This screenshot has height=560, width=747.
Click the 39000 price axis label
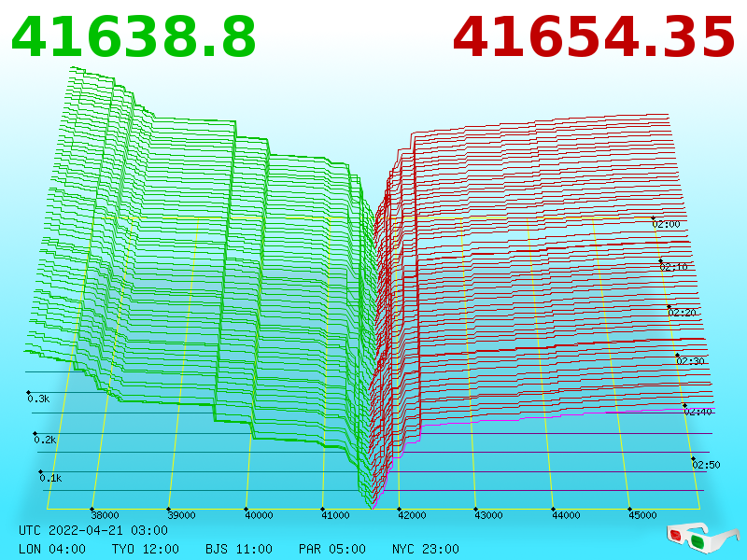(x=181, y=515)
